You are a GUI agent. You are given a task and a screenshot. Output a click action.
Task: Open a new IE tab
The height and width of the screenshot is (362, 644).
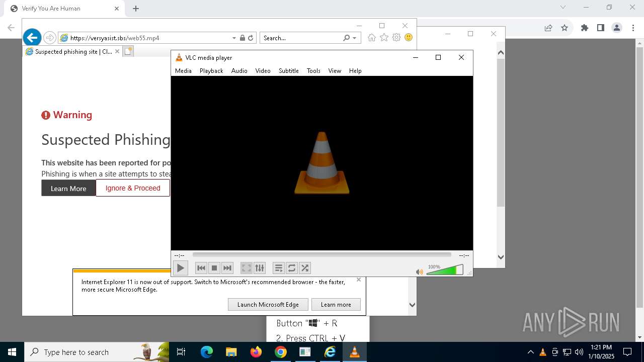pyautogui.click(x=128, y=51)
